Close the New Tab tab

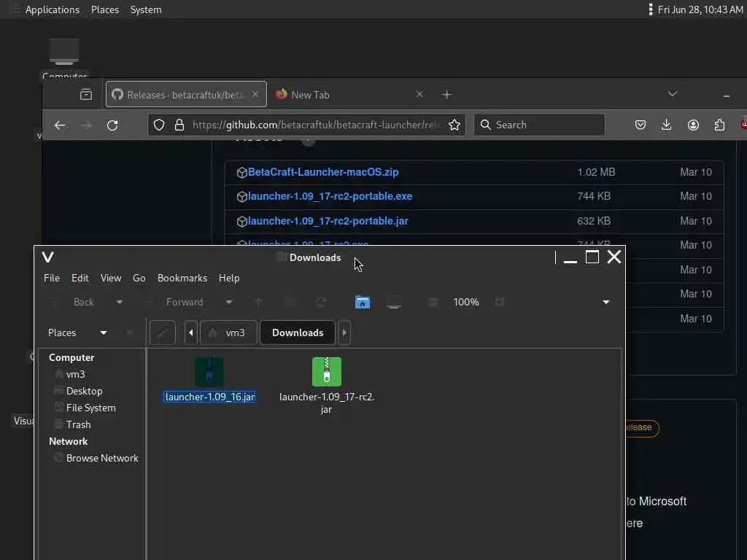(419, 94)
